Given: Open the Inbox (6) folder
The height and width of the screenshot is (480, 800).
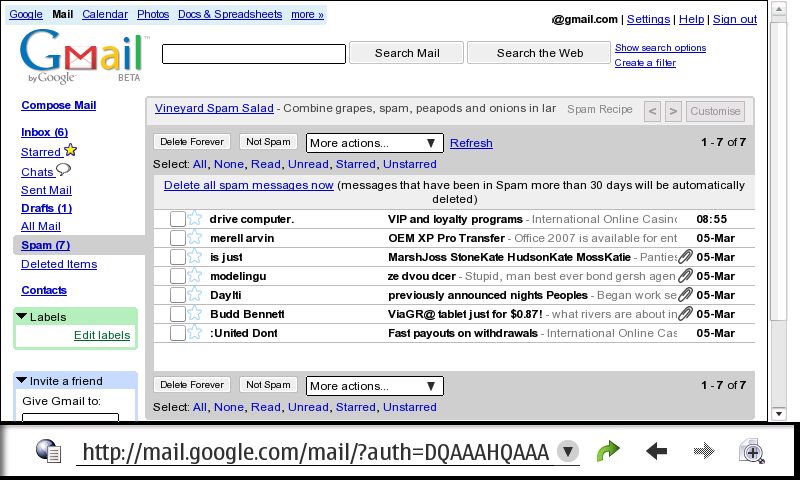Looking at the screenshot, I should click(x=44, y=132).
